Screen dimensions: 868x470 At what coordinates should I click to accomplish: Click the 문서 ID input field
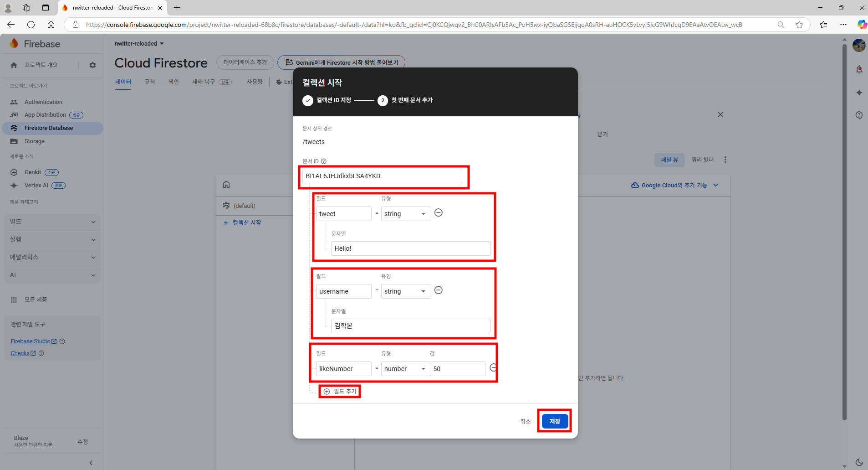tap(382, 176)
